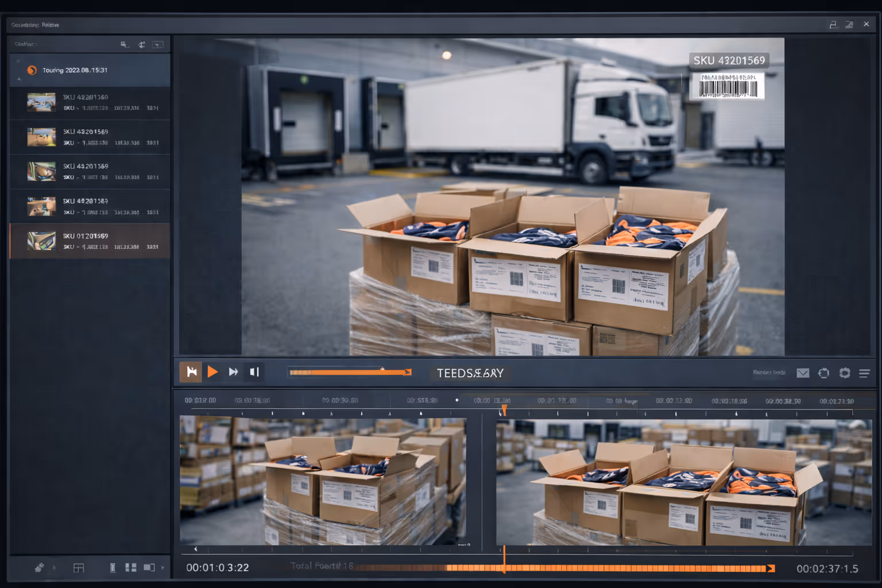Click the swap arrows icon in the sidebar header
Image resolution: width=882 pixels, height=588 pixels.
click(x=141, y=44)
